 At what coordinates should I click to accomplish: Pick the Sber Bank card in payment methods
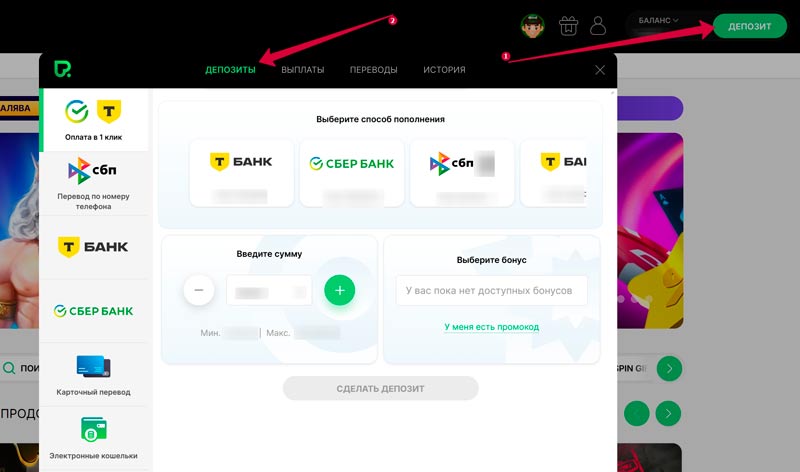352,173
